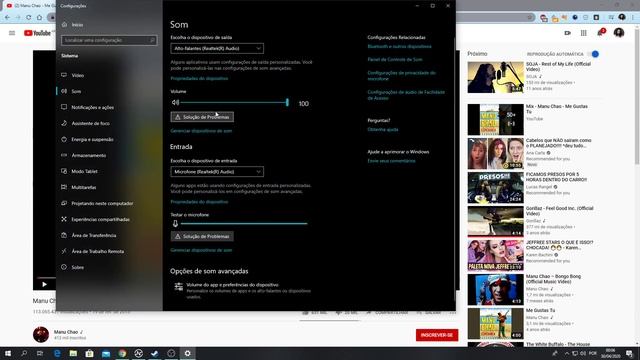Open Windows taskbar search icon

[x=24, y=353]
